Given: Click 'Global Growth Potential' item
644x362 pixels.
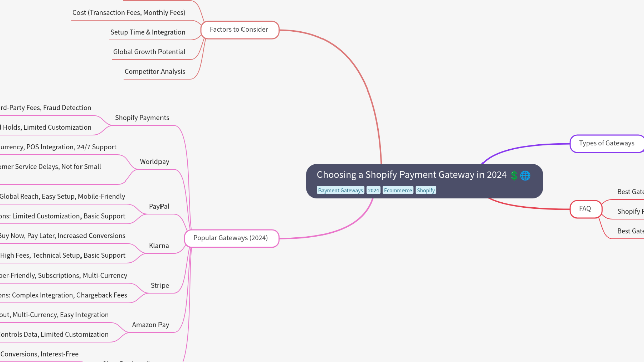Looking at the screenshot, I should click(x=149, y=52).
